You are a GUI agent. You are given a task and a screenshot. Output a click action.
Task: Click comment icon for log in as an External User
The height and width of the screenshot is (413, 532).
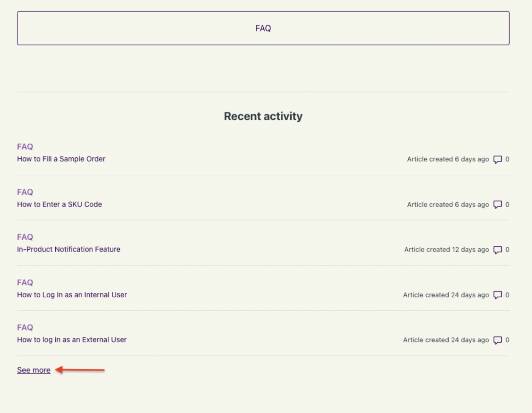point(498,340)
